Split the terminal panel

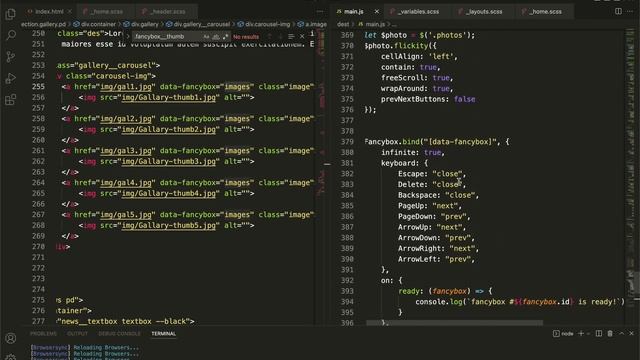599,333
